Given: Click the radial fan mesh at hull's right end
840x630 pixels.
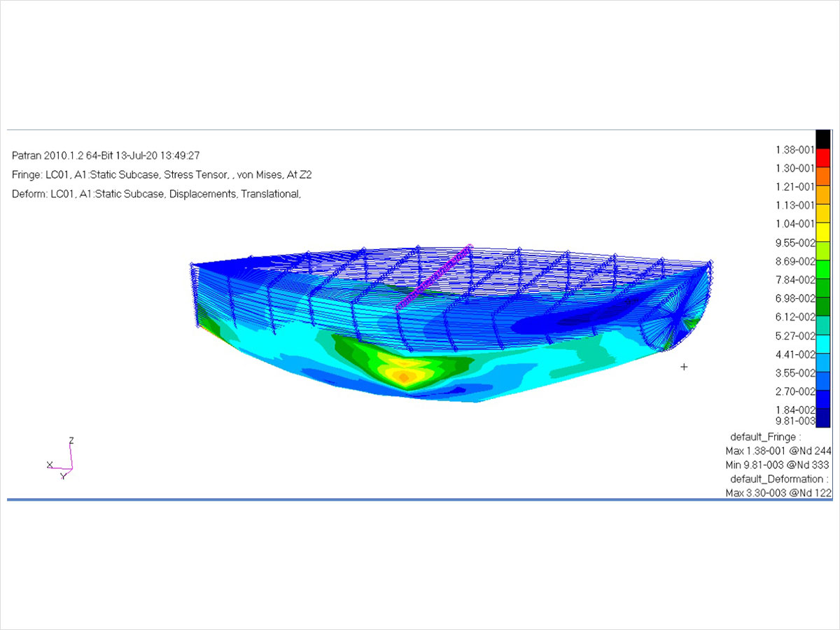Looking at the screenshot, I should coord(675,318).
